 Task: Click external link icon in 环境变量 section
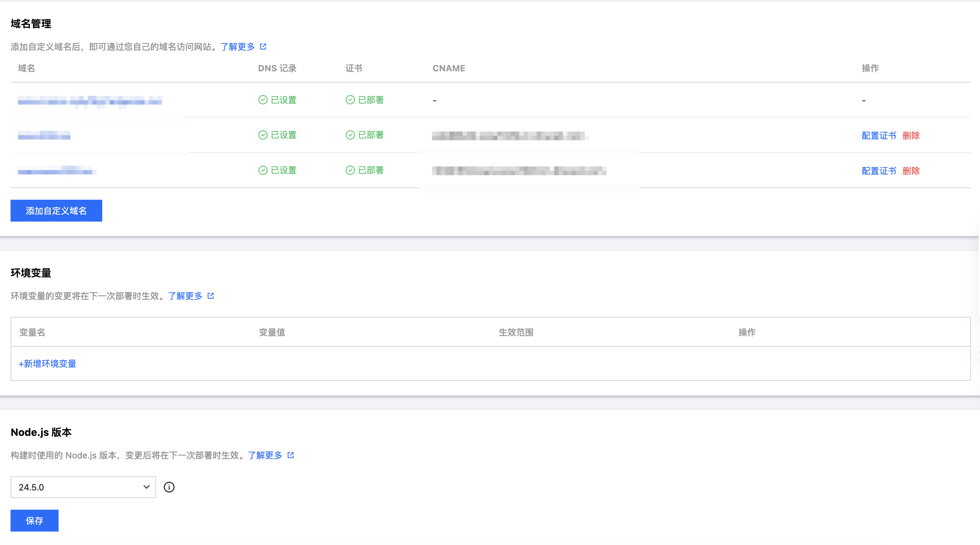click(x=210, y=296)
